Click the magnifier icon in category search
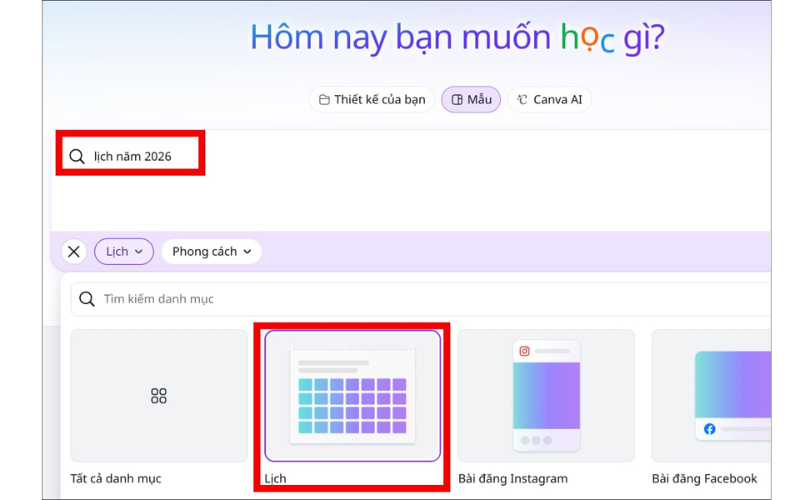This screenshot has width=800, height=500. 87,299
